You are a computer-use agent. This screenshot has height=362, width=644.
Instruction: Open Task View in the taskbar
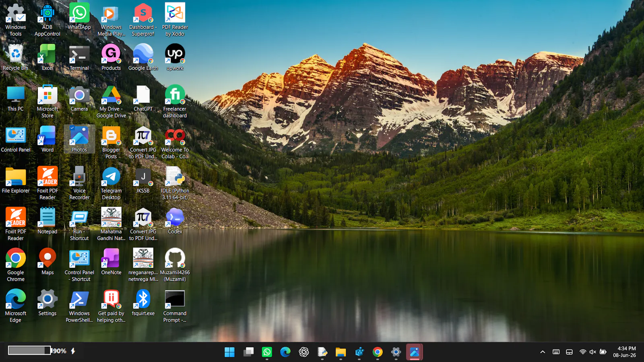click(248, 352)
